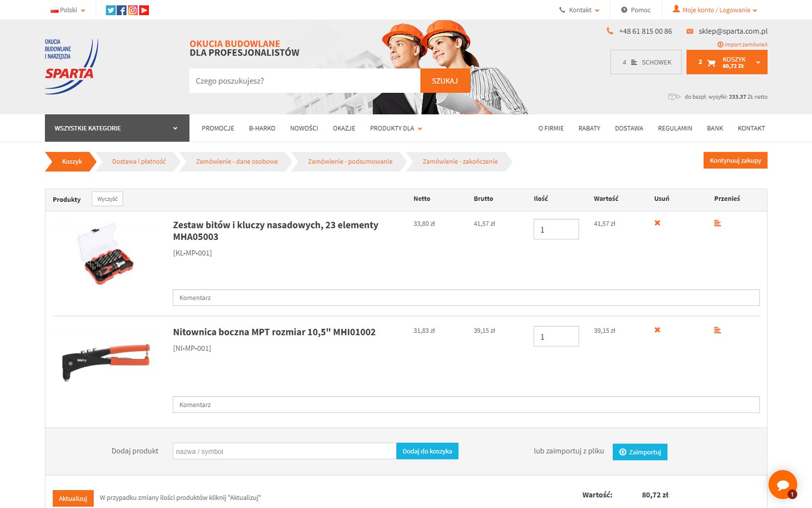Open the Promocje menu item
812x508 pixels.
coord(217,129)
